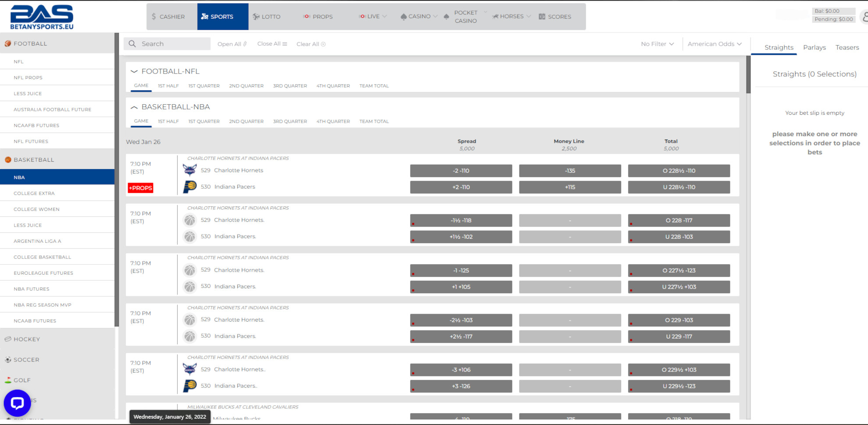Switch to the Parlays bet slip tab

[814, 47]
